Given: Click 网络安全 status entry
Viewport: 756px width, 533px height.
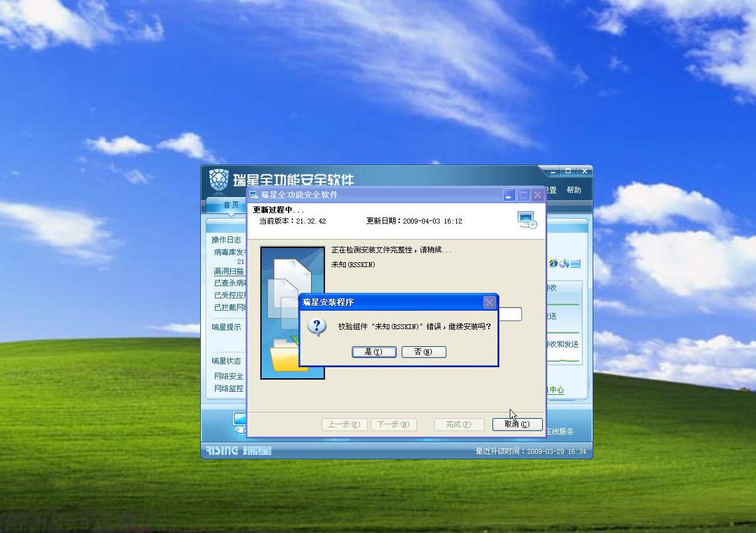Looking at the screenshot, I should click(x=228, y=376).
